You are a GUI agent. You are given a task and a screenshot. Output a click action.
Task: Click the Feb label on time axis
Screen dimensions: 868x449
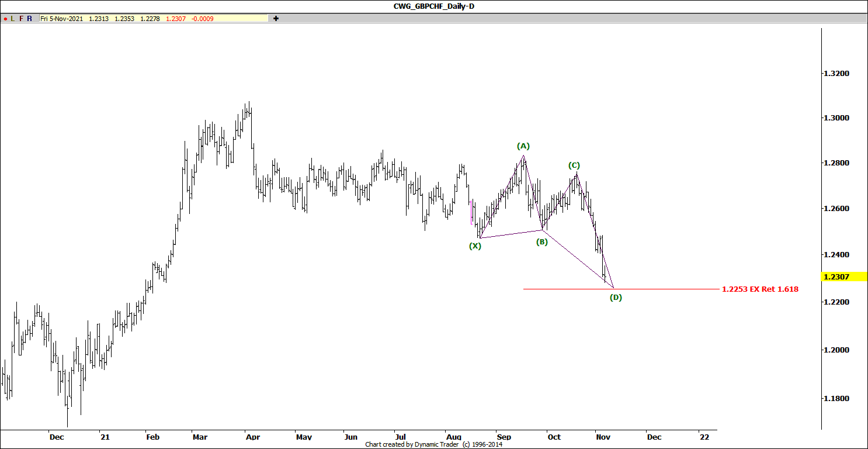(153, 437)
